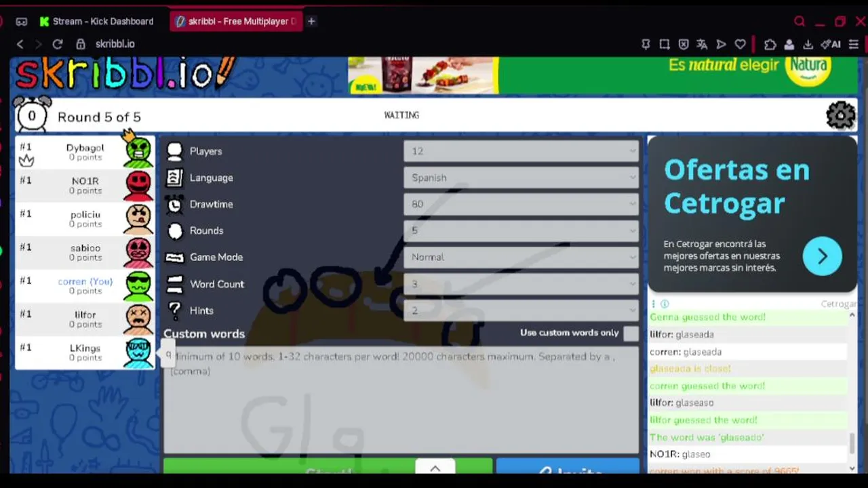Open the GX Corner gamepad icon
The height and width of the screenshot is (488, 868).
(22, 22)
